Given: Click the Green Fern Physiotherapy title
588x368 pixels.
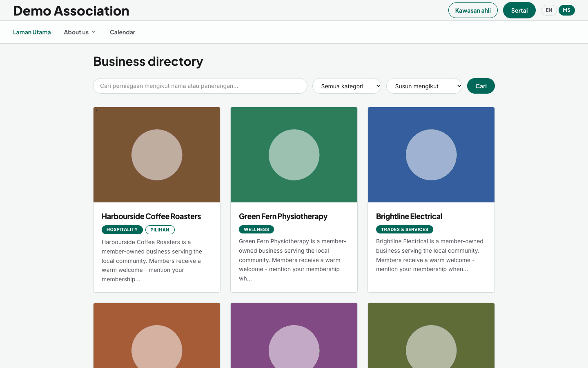Looking at the screenshot, I should tap(283, 216).
